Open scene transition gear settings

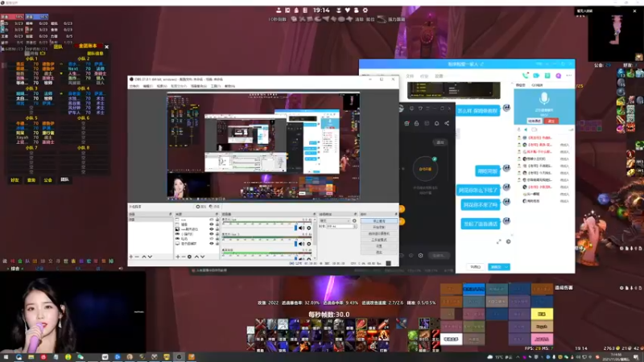[354, 220]
